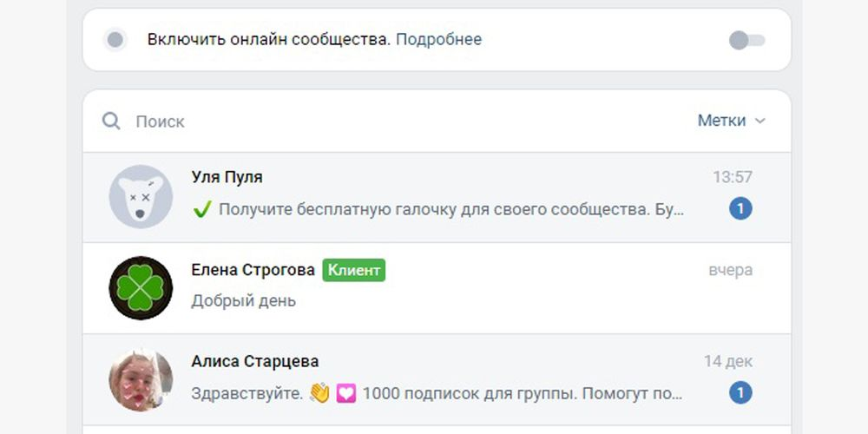Open Алиса Старцева's profile photo

[141, 380]
